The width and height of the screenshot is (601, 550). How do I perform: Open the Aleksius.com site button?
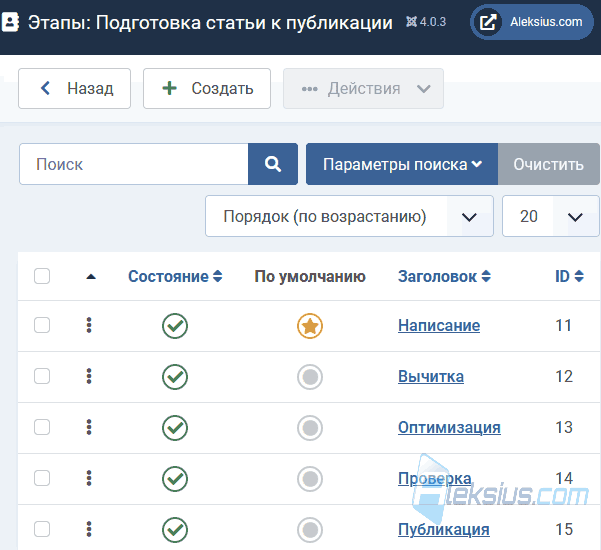coord(532,22)
